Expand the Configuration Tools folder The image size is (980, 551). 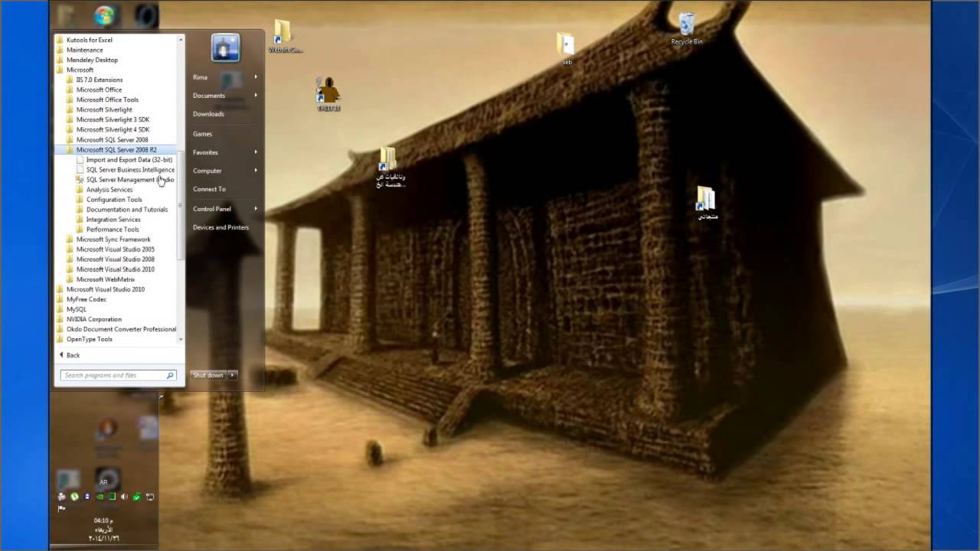coord(109,200)
